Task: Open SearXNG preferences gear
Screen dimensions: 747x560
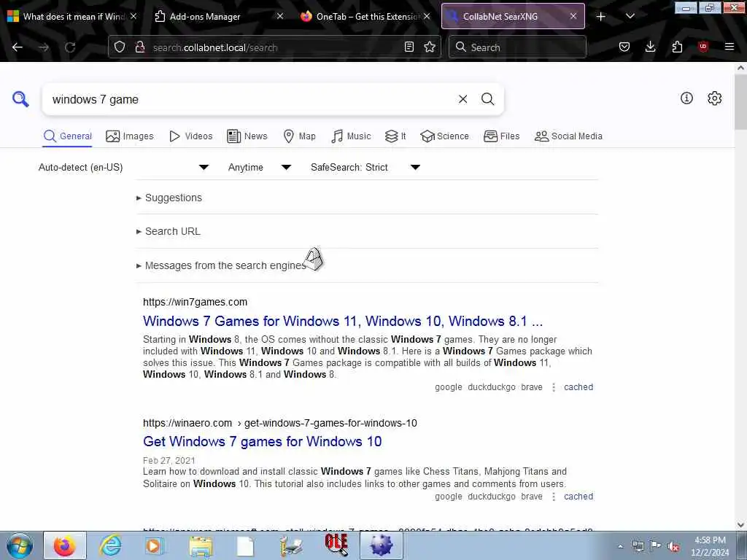Action: (x=714, y=98)
